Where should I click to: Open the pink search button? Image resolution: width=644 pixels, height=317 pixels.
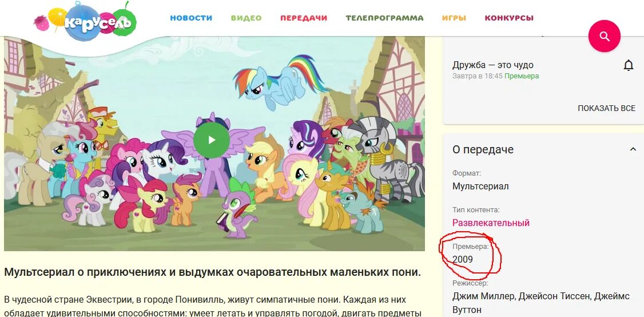pos(604,36)
